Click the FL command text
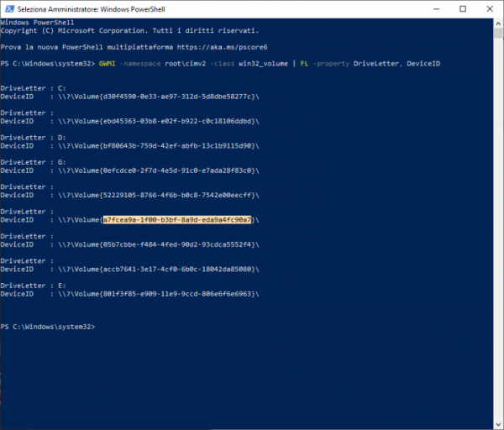504x430 pixels. [304, 64]
